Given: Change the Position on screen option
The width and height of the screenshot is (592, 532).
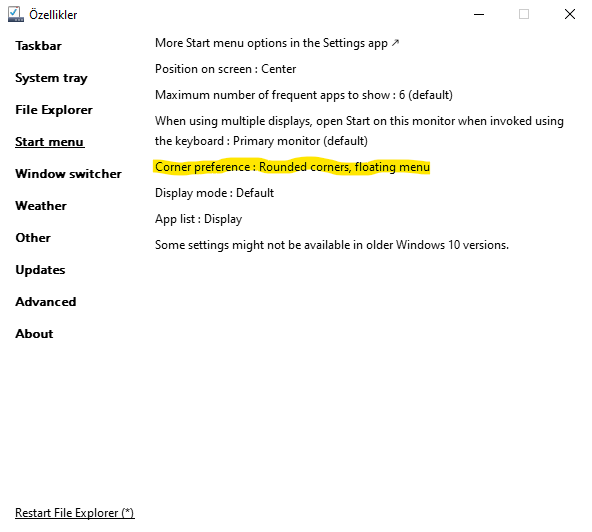Looking at the screenshot, I should tap(225, 69).
